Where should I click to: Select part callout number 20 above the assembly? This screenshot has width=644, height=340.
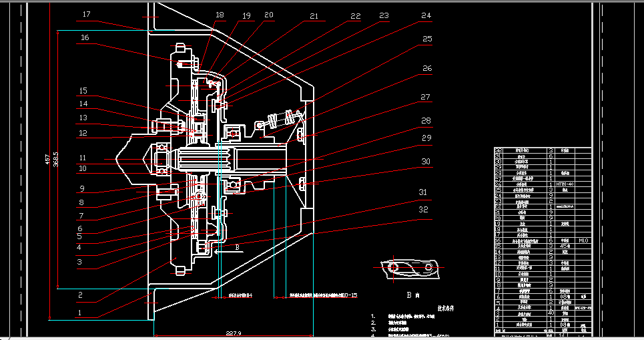coord(268,15)
